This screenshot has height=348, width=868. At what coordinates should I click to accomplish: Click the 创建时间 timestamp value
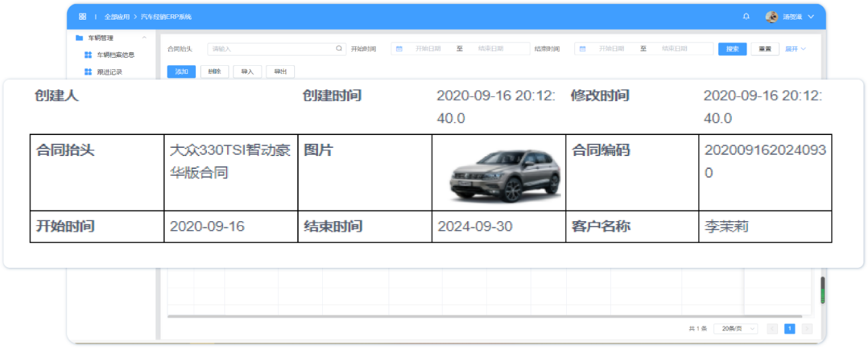(x=496, y=107)
